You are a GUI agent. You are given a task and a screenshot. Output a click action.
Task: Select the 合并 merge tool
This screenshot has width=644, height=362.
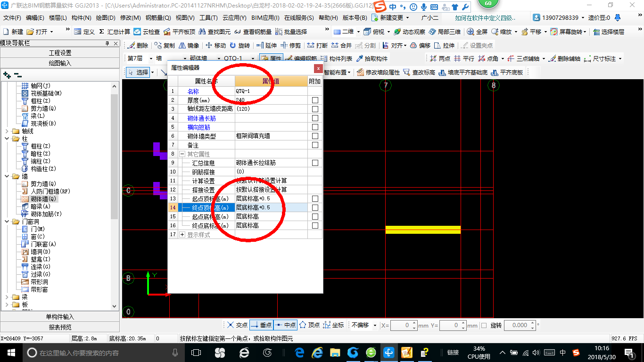click(x=341, y=45)
